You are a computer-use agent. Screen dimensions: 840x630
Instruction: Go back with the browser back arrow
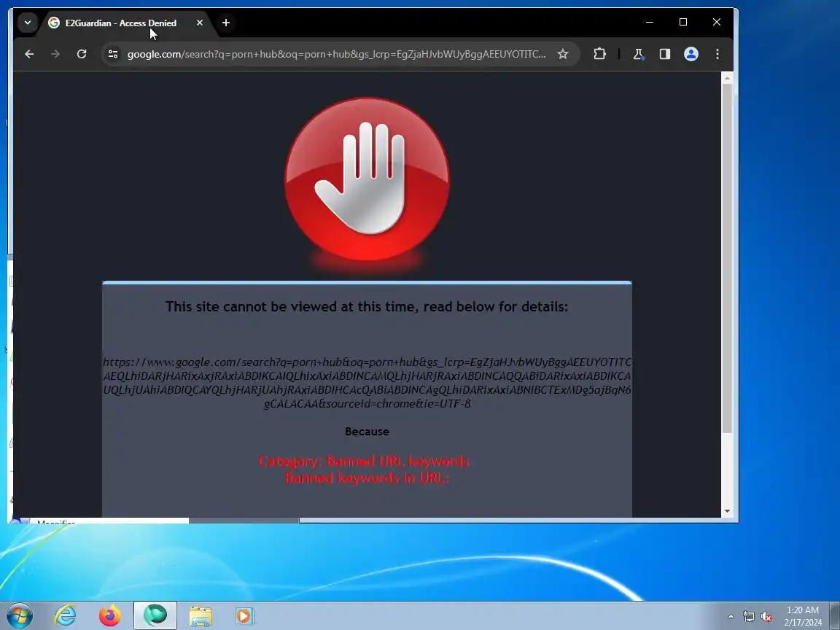point(29,54)
